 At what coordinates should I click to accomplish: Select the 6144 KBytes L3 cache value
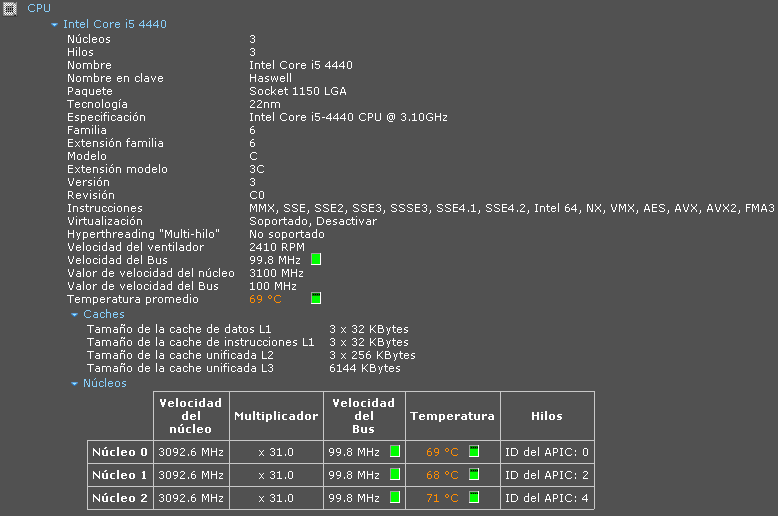coord(365,368)
